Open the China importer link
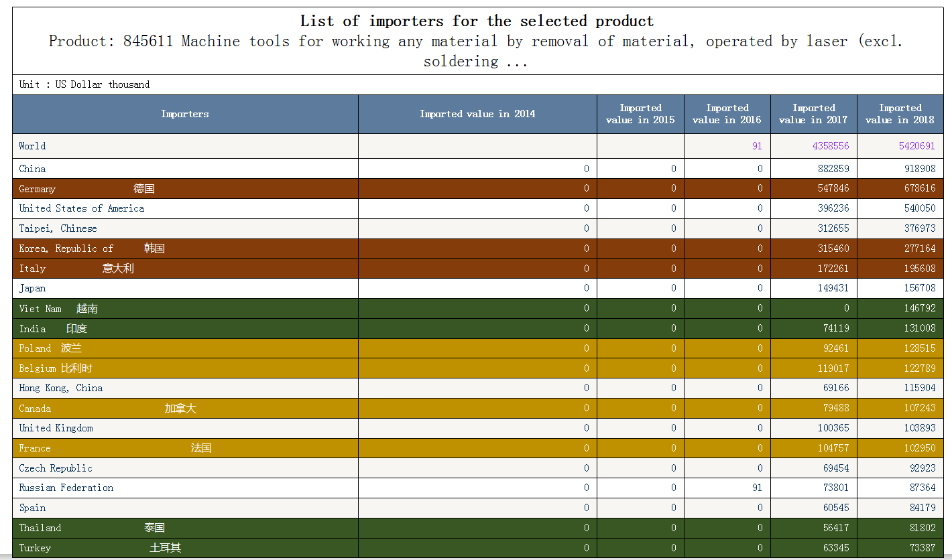 [32, 169]
